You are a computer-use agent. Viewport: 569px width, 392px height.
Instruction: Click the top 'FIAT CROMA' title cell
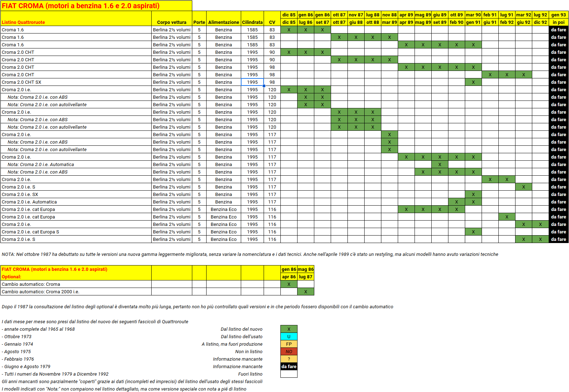(96, 6)
